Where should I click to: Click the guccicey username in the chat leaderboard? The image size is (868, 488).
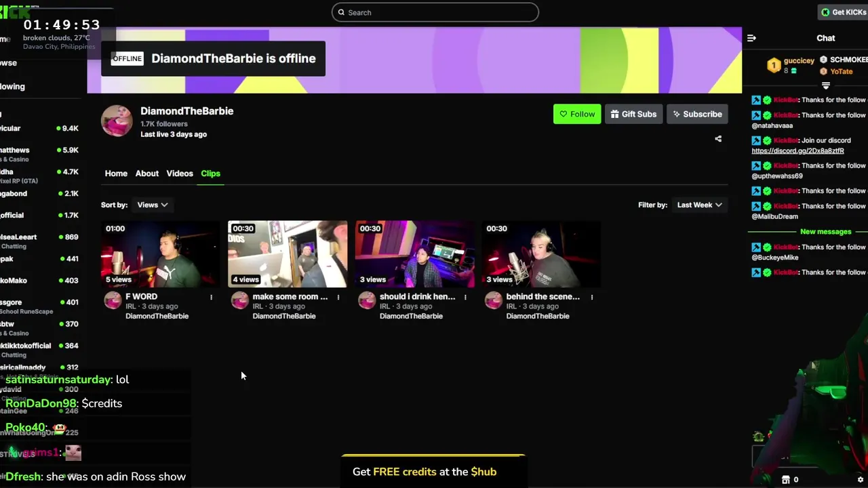pyautogui.click(x=799, y=60)
